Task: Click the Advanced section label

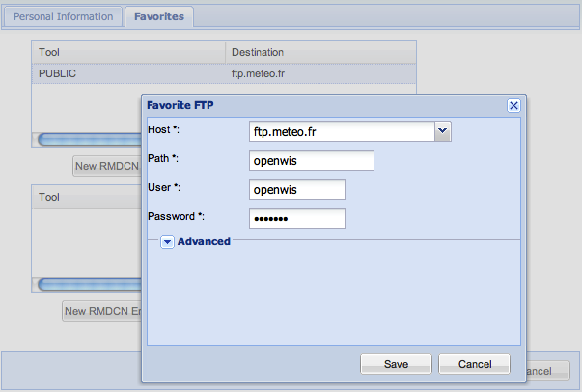Action: (x=204, y=241)
